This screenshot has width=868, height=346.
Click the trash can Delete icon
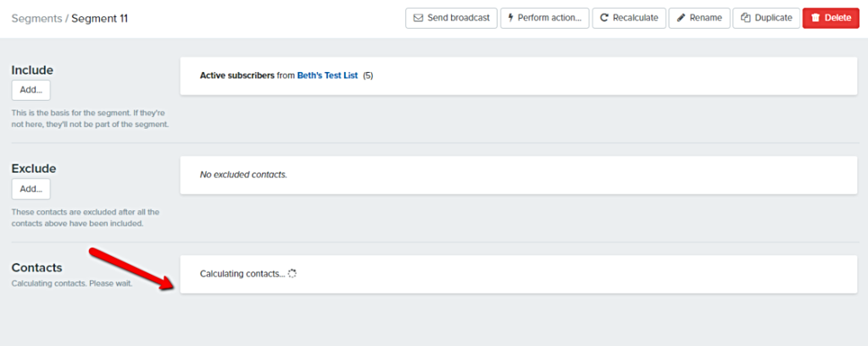click(815, 18)
